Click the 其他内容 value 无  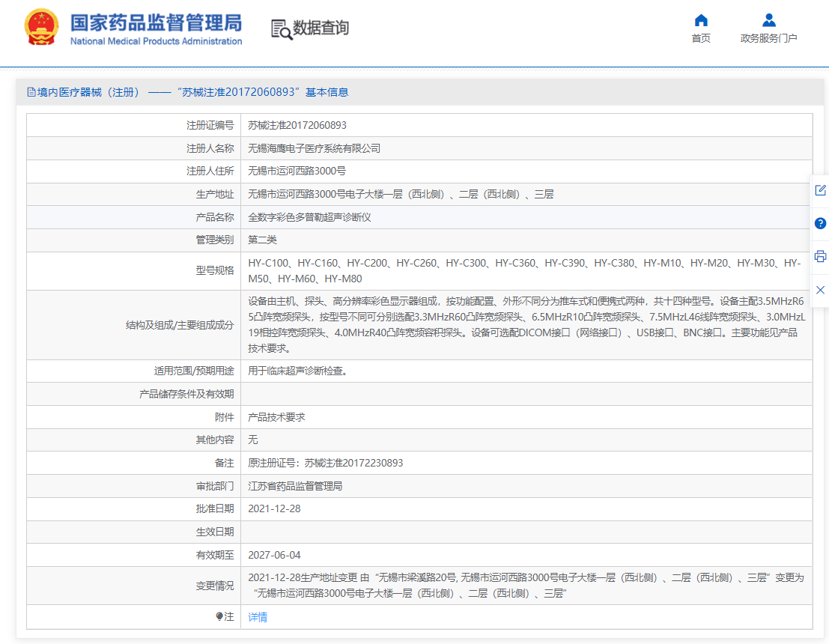pos(252,440)
